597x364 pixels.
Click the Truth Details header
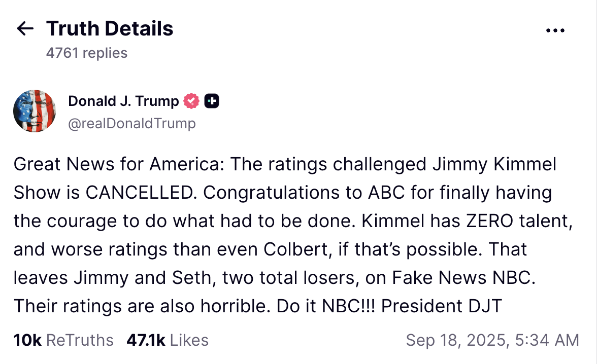coord(110,28)
